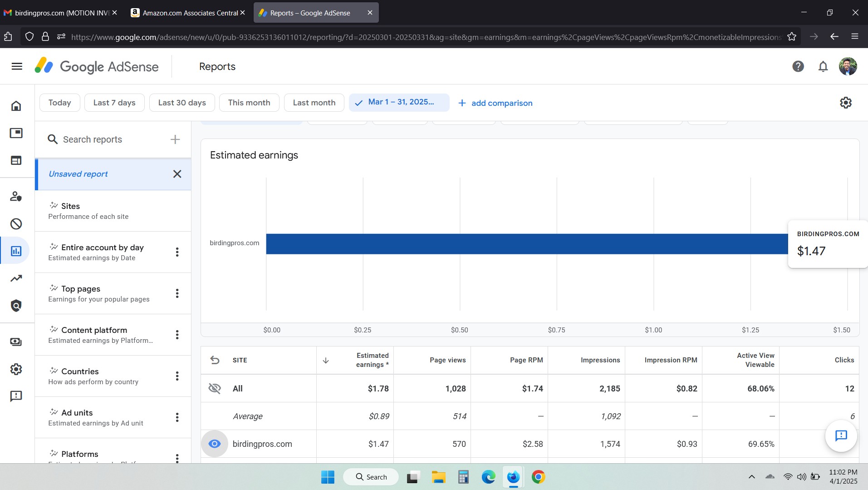The height and width of the screenshot is (490, 868).
Task: Open report settings gear icon
Action: point(846,103)
